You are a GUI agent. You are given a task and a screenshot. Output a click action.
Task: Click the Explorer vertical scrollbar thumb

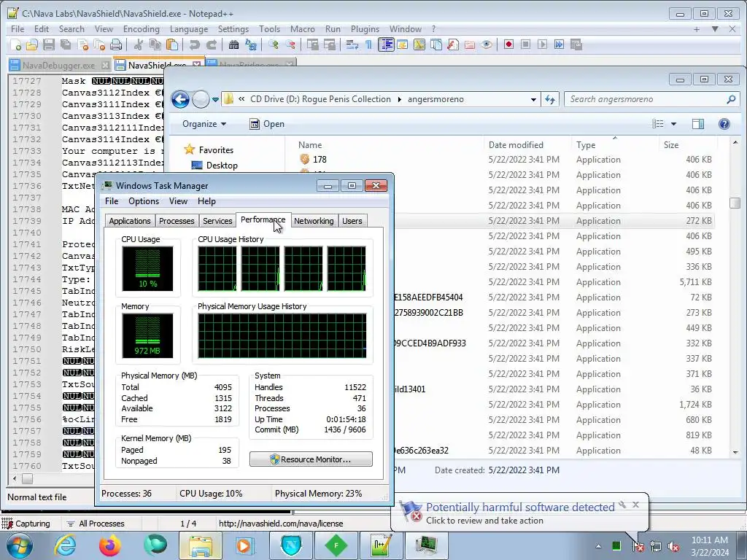735,203
